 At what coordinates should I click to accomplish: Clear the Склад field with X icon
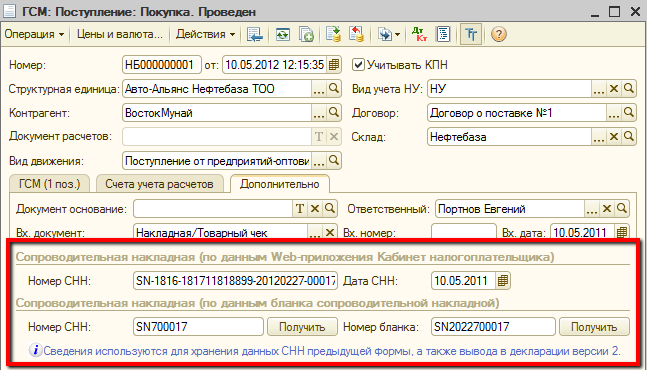point(614,137)
